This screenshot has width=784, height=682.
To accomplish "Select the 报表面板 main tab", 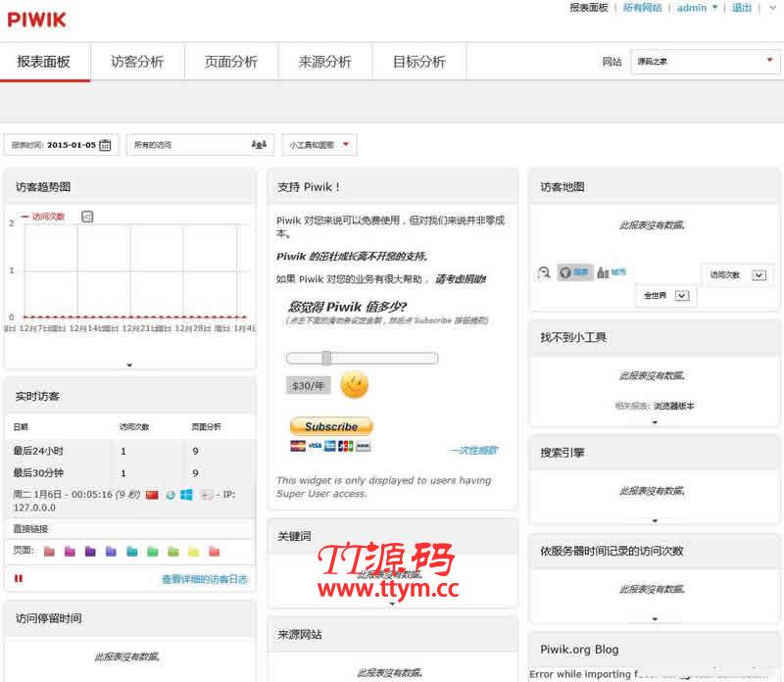I will click(44, 62).
